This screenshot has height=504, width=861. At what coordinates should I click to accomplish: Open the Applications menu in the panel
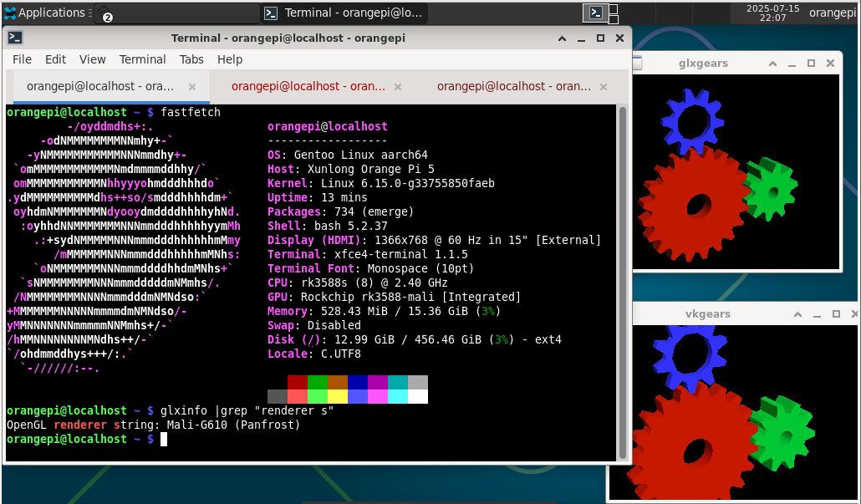pos(47,13)
